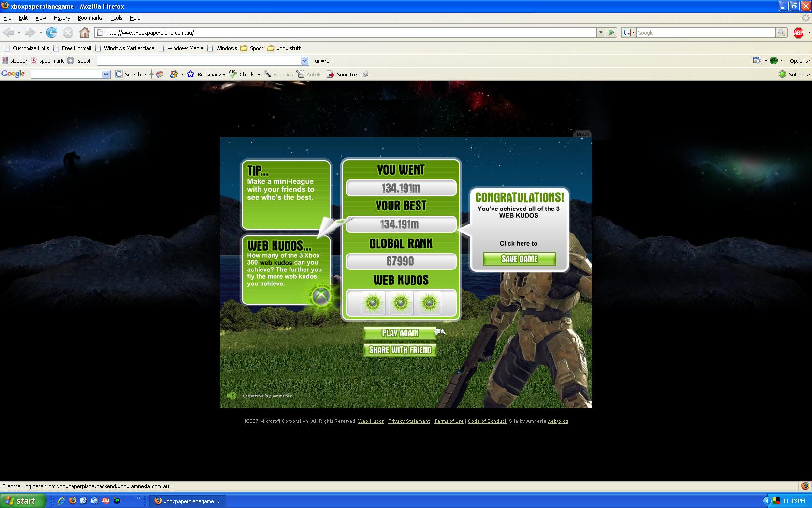This screenshot has height=508, width=812.
Task: Click the SAVE GAME button
Action: (x=520, y=259)
